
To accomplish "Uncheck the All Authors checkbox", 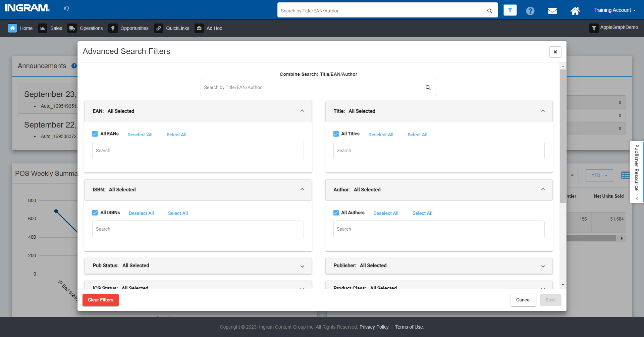I will coord(336,212).
